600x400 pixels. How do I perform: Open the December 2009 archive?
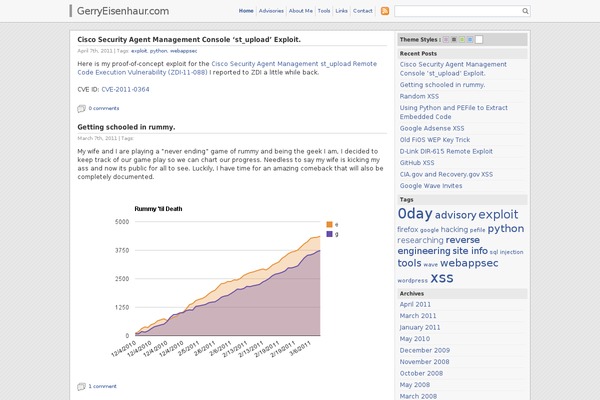click(425, 351)
